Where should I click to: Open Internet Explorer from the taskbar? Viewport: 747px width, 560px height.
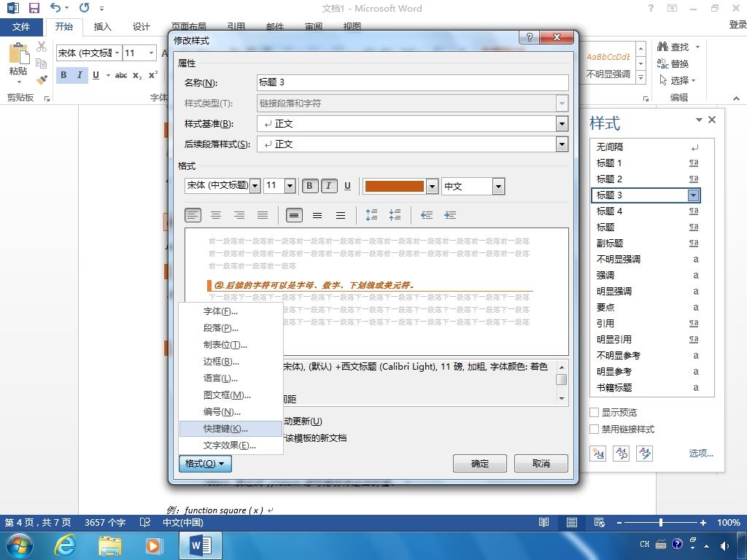(x=65, y=545)
